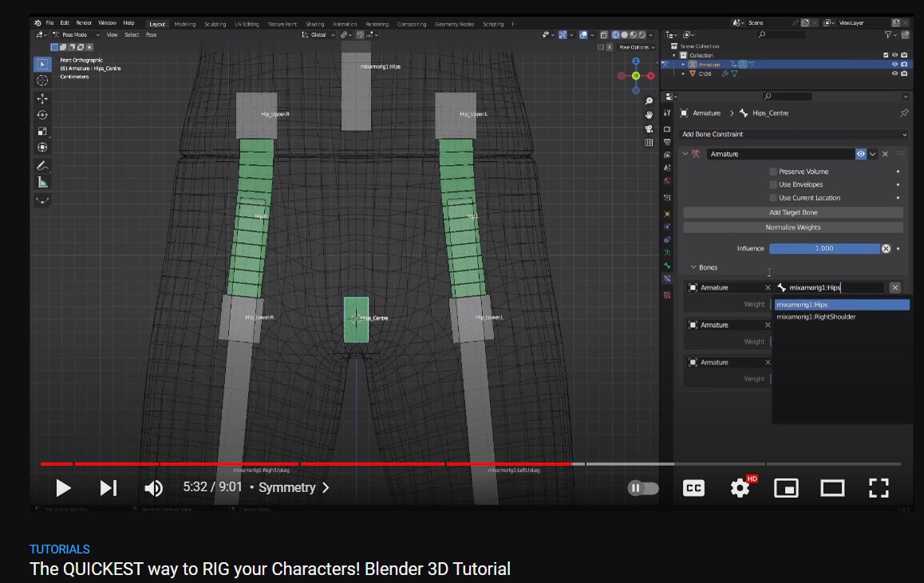
Task: Switch to Modeling workspace tab
Action: [185, 24]
